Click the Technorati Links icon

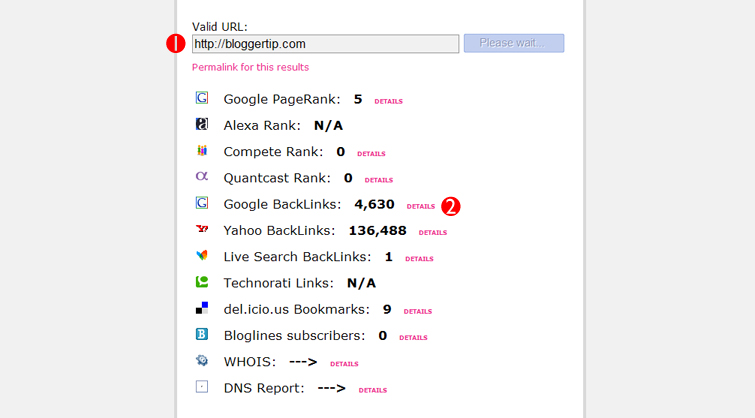(202, 282)
